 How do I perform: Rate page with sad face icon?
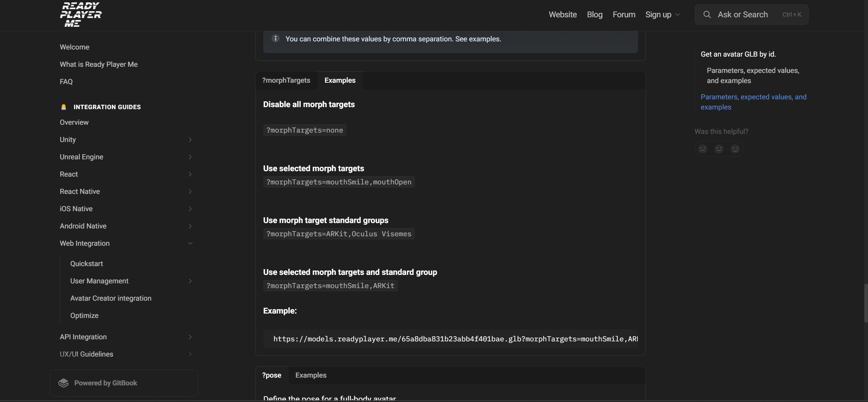click(x=703, y=149)
